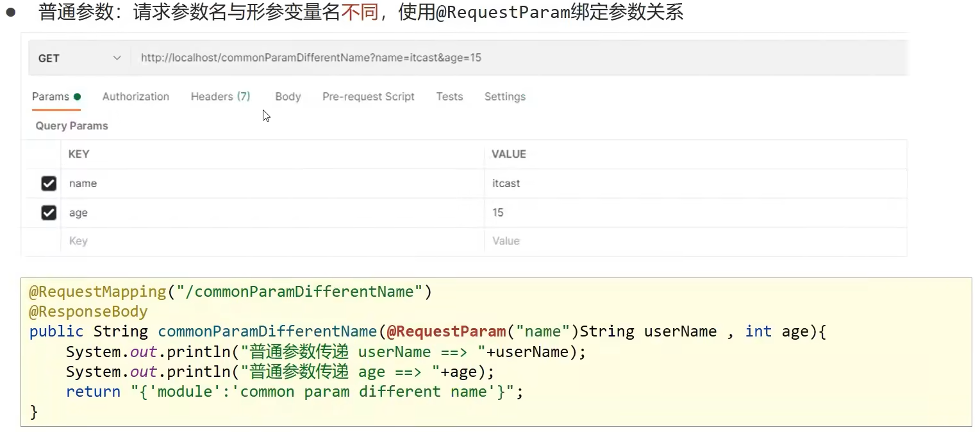Click the return statement line in code
This screenshot has height=432, width=980.
coord(295,392)
